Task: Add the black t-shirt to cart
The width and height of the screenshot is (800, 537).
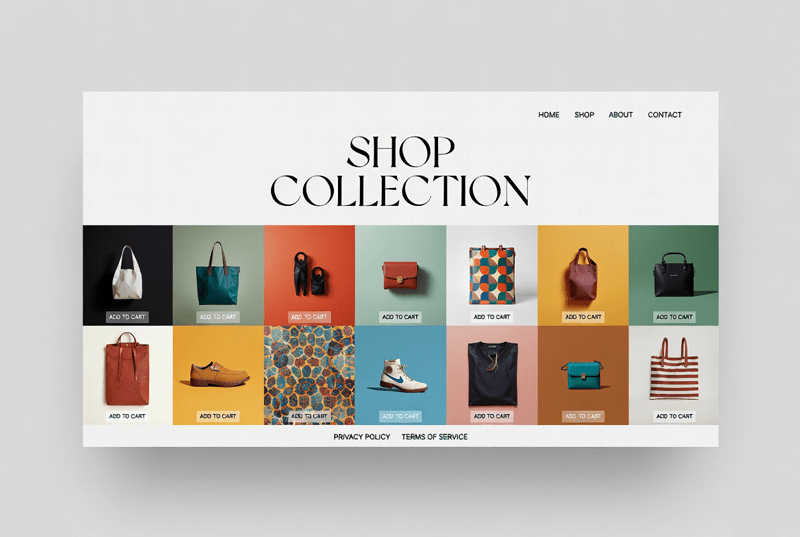Action: coord(491,416)
